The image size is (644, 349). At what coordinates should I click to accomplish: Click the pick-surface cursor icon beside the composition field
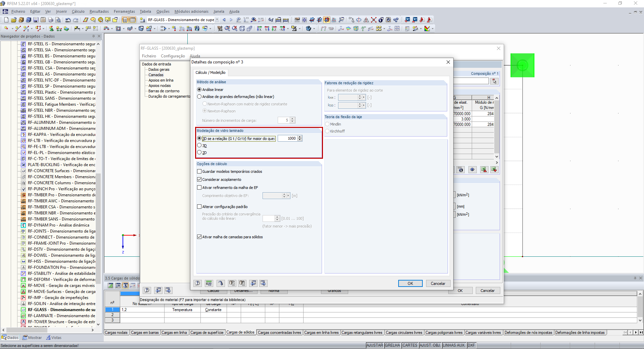[x=494, y=81]
